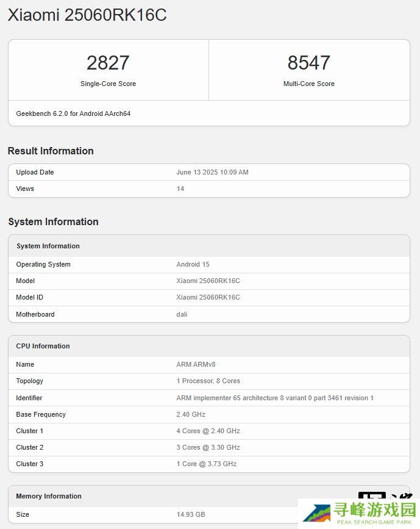420x529 pixels.
Task: Click the Geekbench 6.2.0 for Android AArch64 text
Action: coord(73,113)
